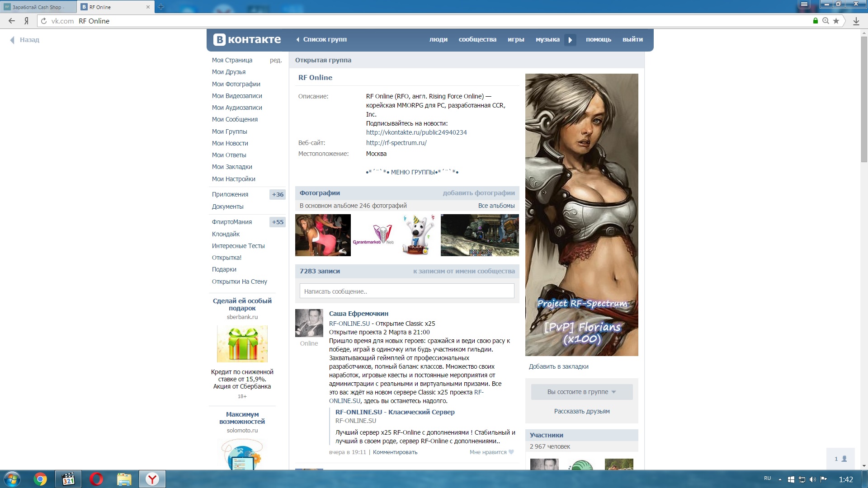Click Комментировать under the post
Viewport: 868px width, 488px height.
tap(395, 452)
